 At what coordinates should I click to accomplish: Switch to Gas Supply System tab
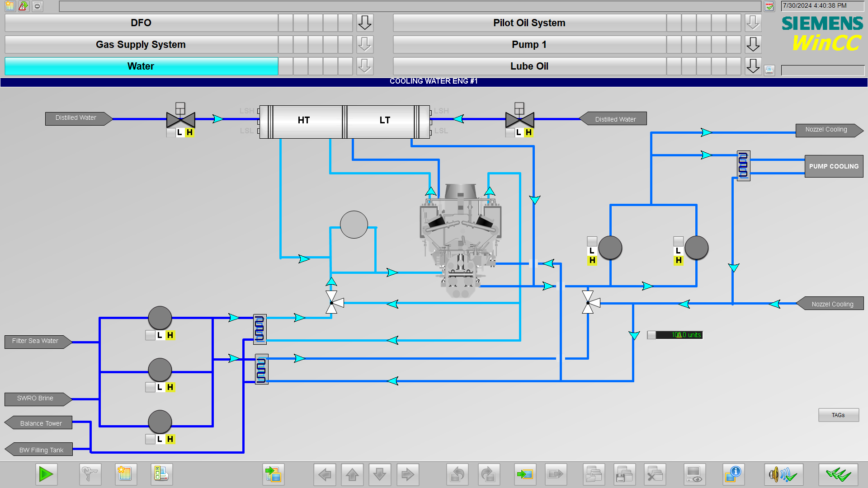(141, 44)
